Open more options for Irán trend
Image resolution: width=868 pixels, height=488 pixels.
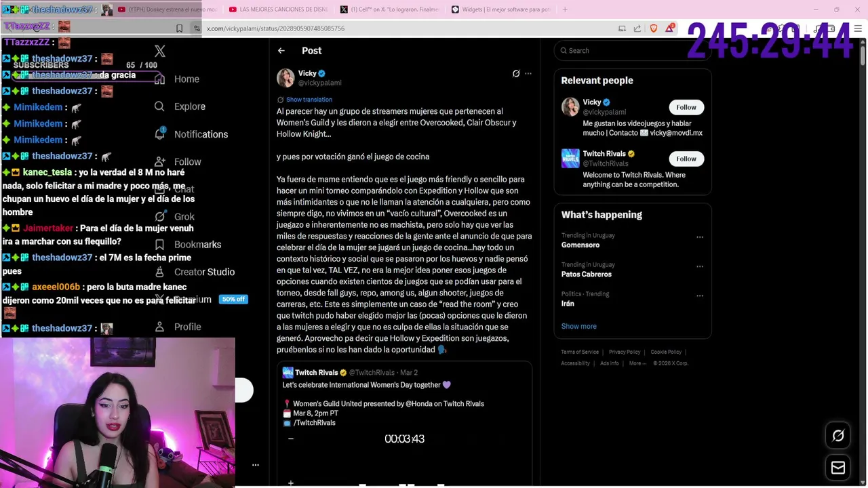point(700,296)
